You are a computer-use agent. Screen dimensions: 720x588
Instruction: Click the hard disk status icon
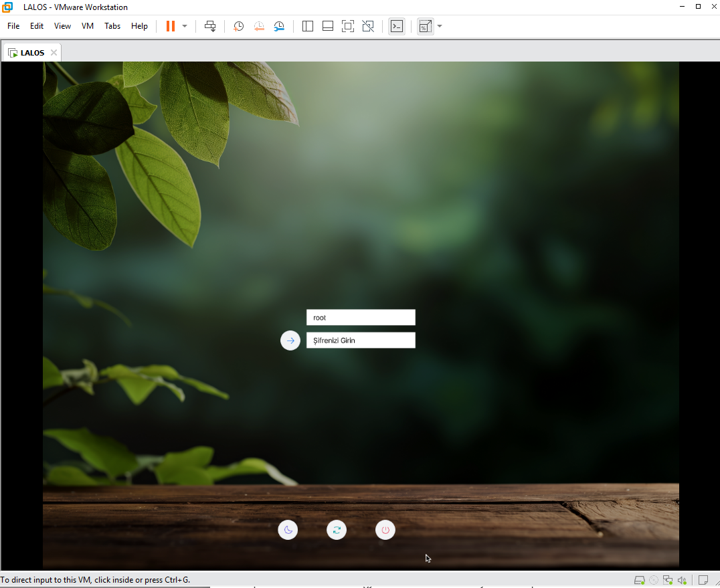coord(639,580)
